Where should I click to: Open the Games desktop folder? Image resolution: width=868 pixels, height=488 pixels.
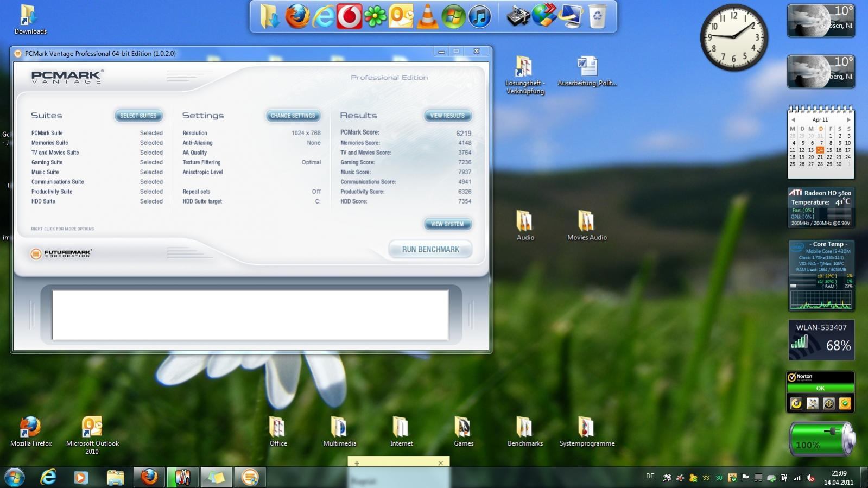tap(464, 432)
